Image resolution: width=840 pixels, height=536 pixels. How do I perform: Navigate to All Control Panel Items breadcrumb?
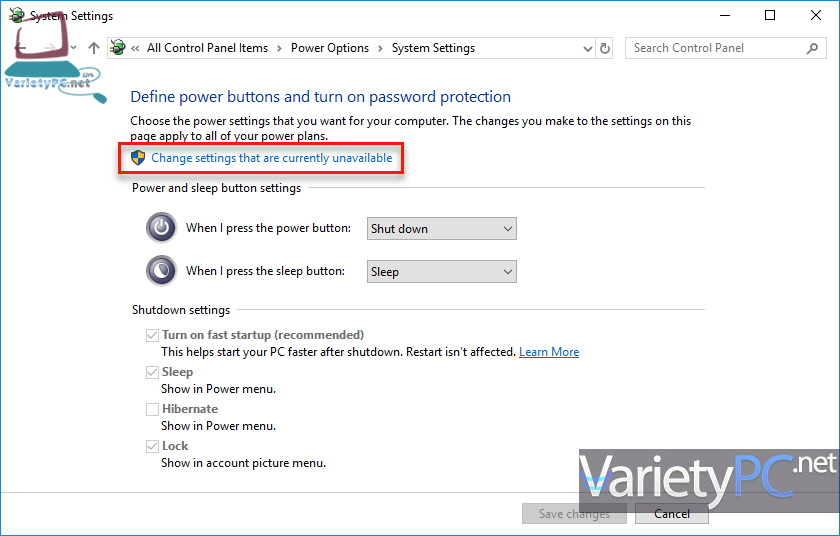(x=207, y=48)
